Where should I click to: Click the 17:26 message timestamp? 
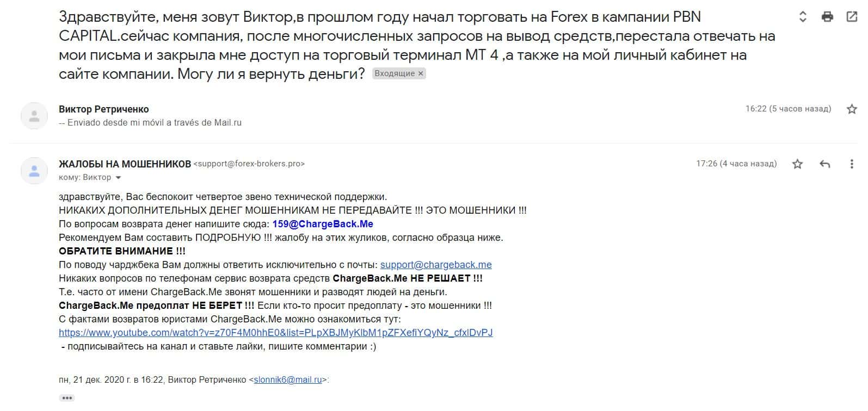coord(736,164)
